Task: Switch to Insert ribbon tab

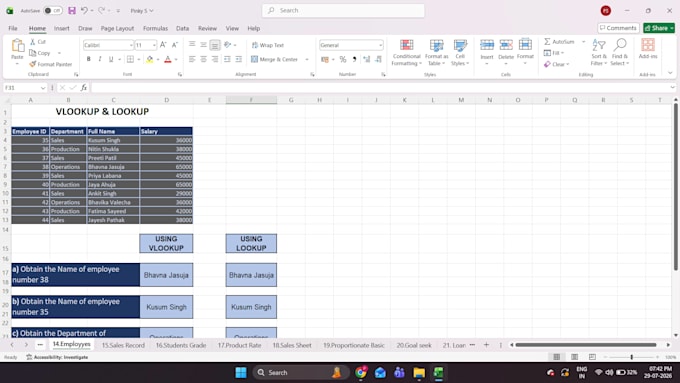Action: click(62, 28)
